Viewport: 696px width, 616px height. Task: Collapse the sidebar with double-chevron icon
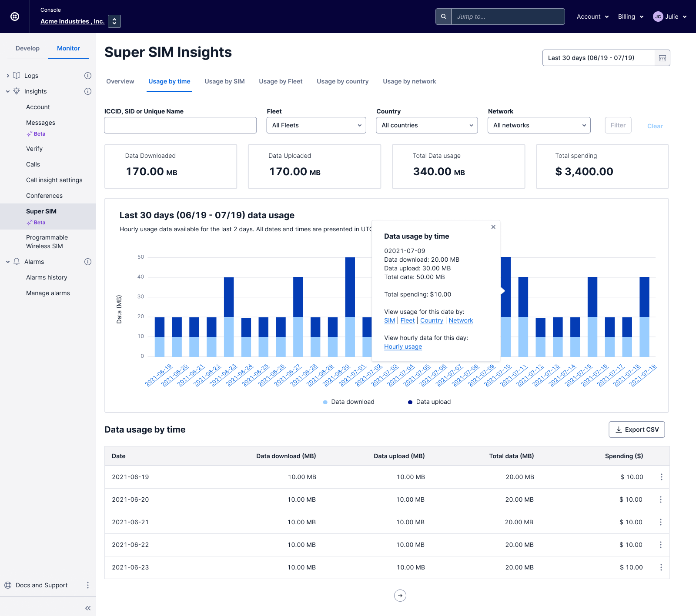(x=88, y=608)
